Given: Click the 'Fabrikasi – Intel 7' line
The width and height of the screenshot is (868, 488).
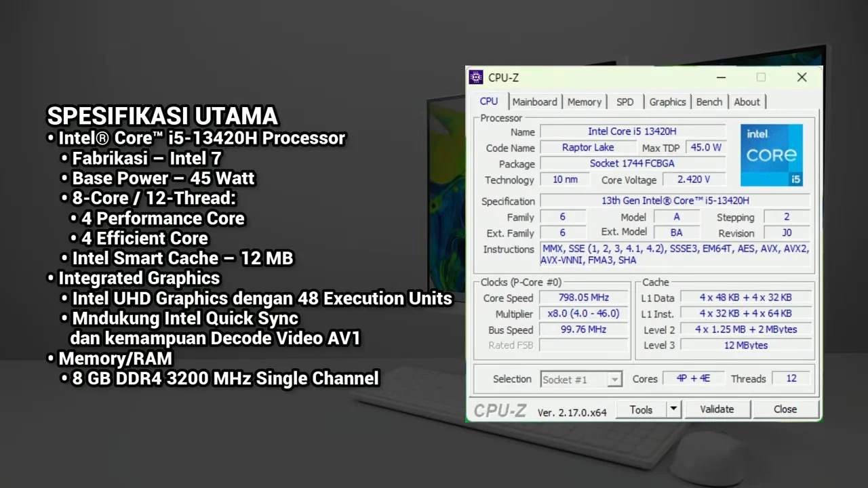Looking at the screenshot, I should pos(146,159).
